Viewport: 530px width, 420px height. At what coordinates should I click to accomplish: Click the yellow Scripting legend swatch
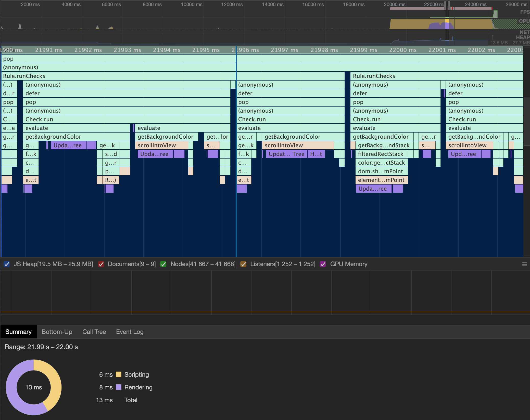tap(118, 374)
